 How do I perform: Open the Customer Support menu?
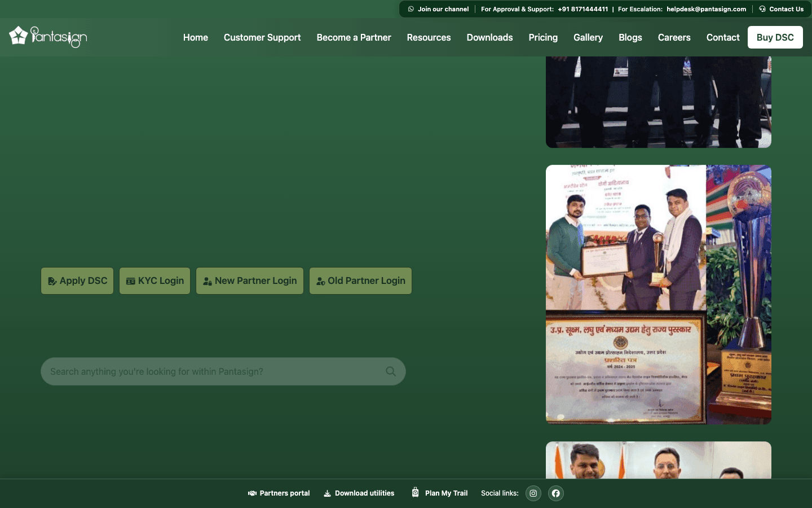262,37
